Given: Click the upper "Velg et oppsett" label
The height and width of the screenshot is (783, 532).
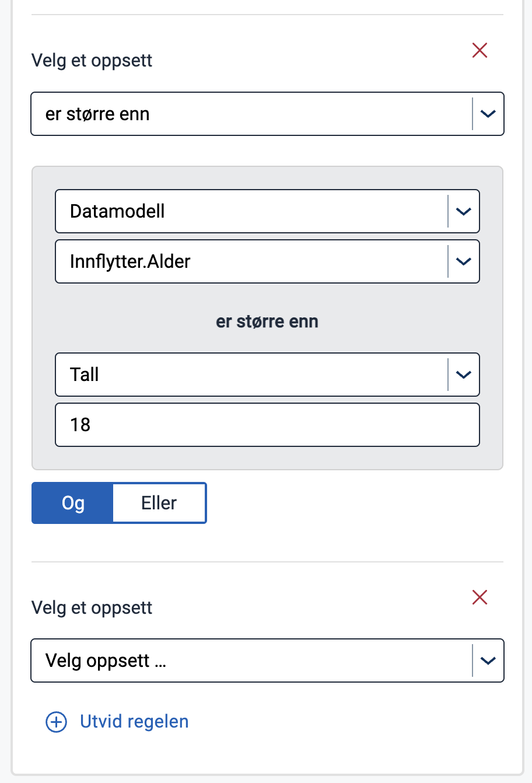Looking at the screenshot, I should point(92,60).
